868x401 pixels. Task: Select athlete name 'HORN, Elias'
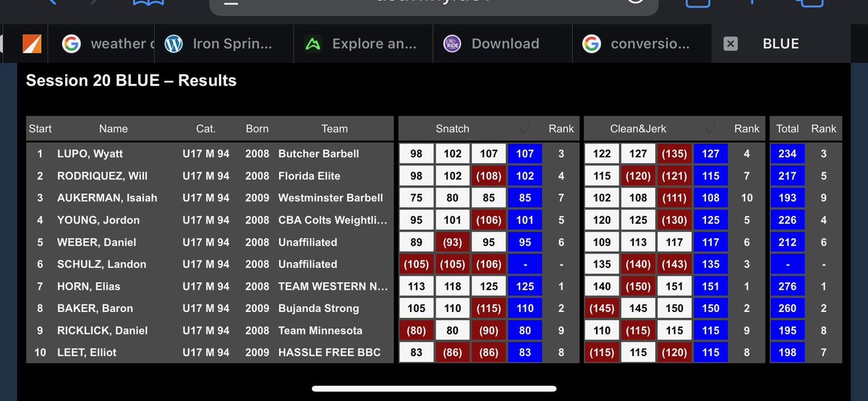pyautogui.click(x=87, y=286)
